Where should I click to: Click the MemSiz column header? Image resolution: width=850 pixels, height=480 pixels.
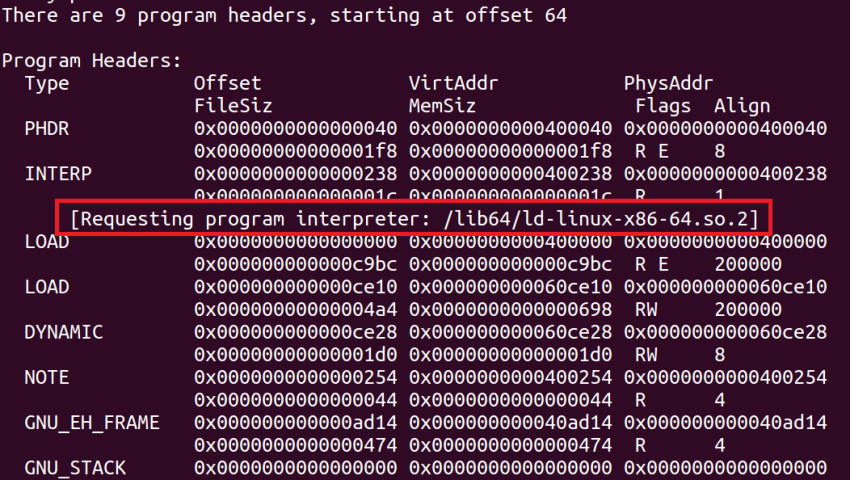[x=442, y=105]
